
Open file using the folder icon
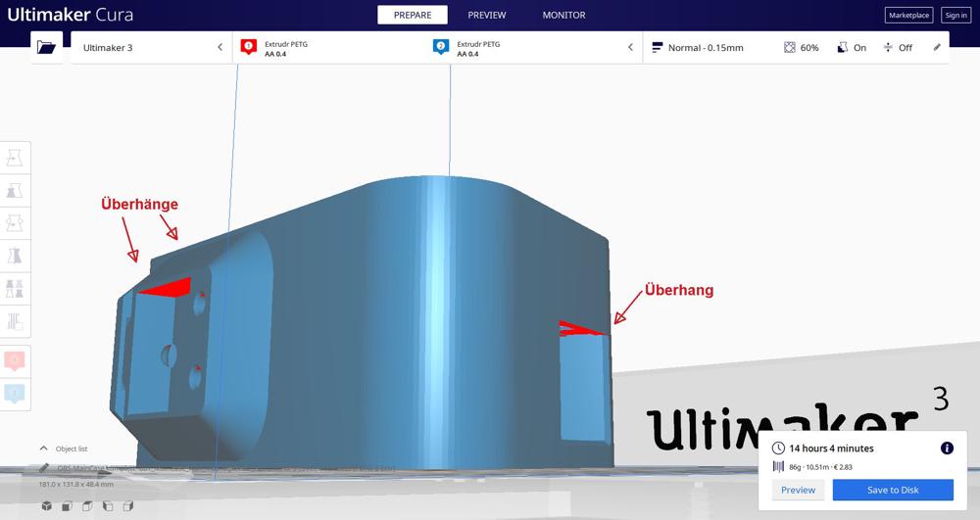(46, 47)
